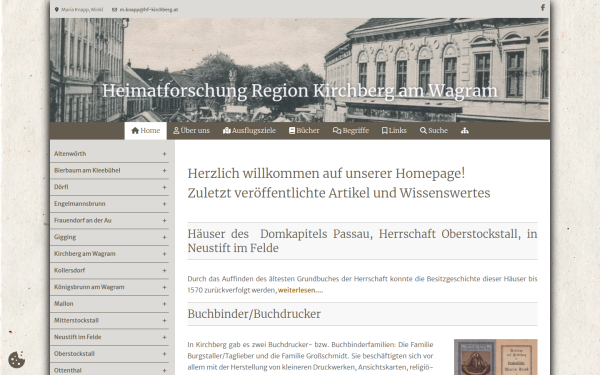Click the cookie settings icon
600x375 pixels.
(x=16, y=360)
